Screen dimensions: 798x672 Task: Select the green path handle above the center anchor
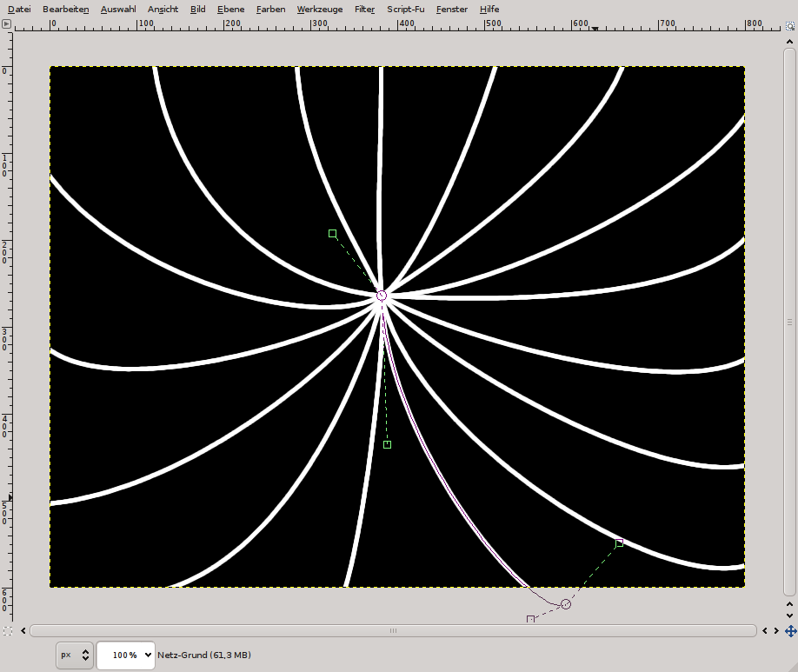(x=332, y=234)
